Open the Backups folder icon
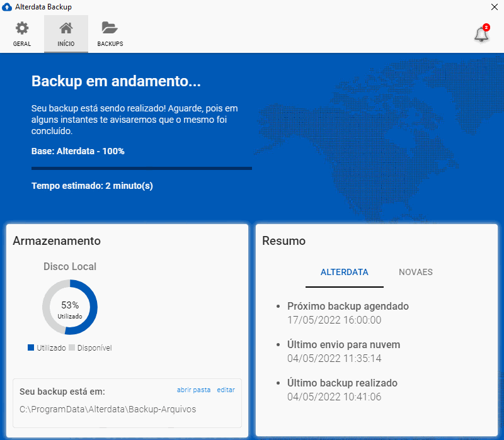504x440 pixels. click(x=110, y=29)
